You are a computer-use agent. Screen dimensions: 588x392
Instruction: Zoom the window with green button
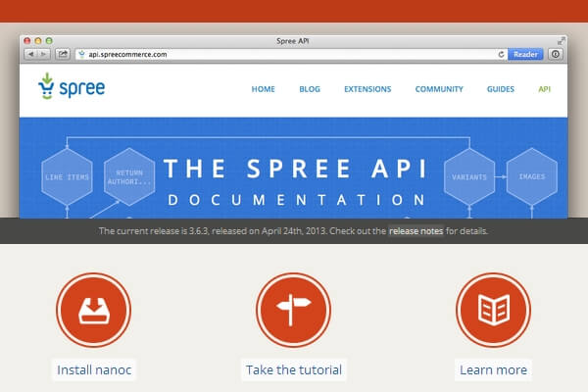click(x=49, y=41)
